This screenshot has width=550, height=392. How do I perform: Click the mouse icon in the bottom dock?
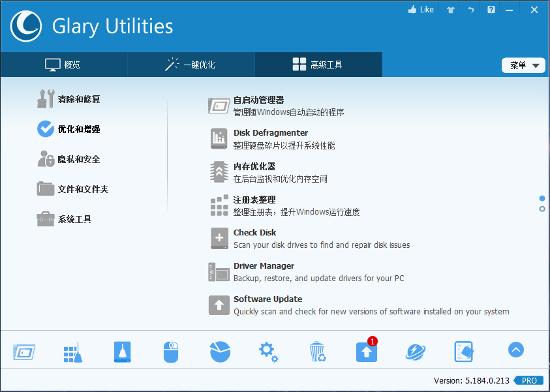coord(171,352)
